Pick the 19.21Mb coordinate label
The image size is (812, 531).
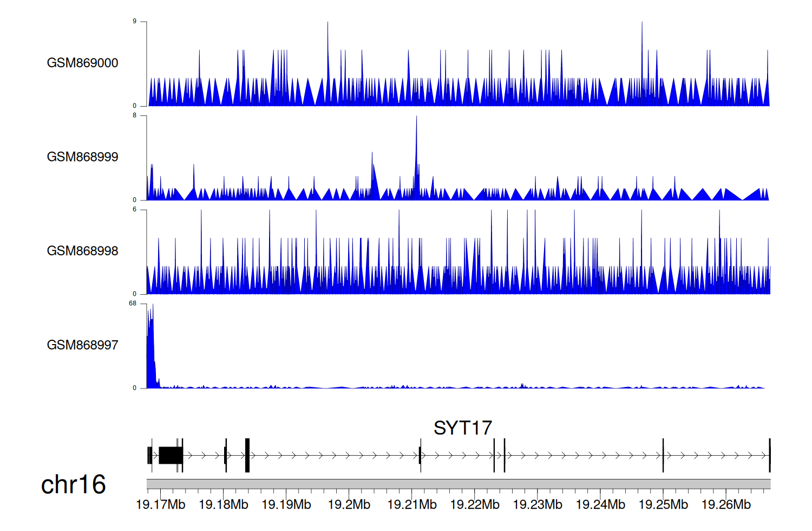click(412, 504)
